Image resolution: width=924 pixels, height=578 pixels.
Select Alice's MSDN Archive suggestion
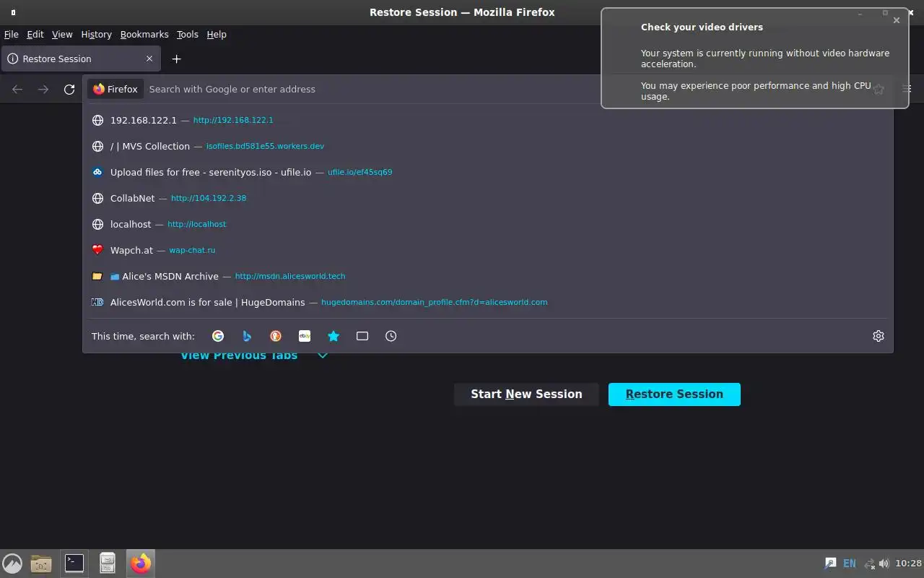488,276
